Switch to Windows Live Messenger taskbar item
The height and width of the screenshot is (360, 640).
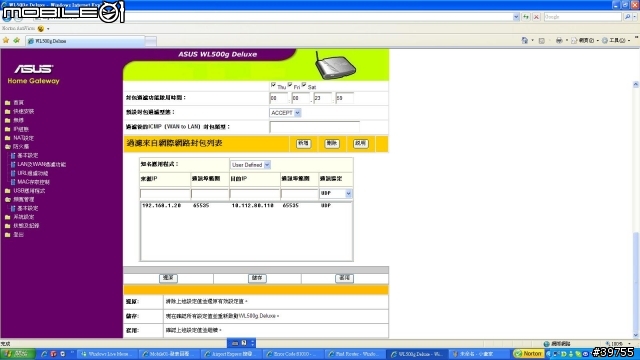pos(108,354)
